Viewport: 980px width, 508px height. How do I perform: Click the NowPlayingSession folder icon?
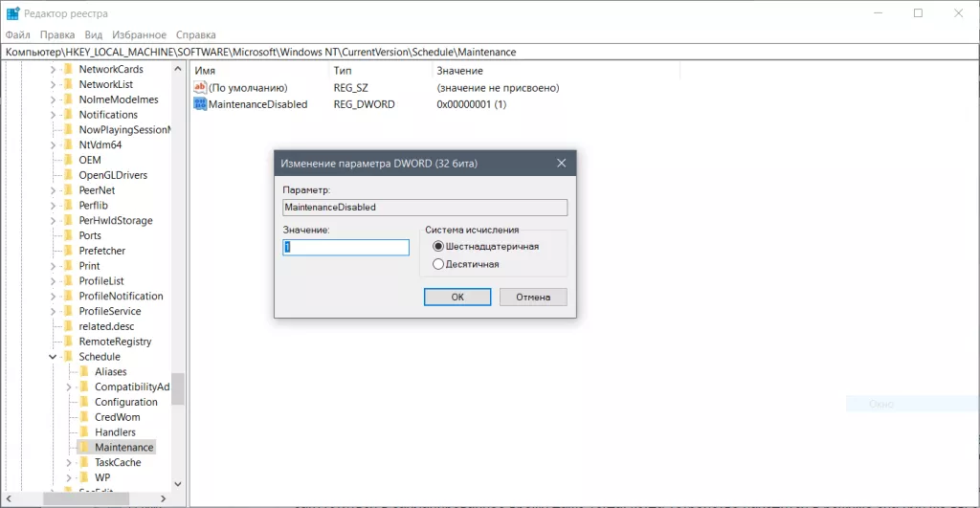click(x=69, y=129)
